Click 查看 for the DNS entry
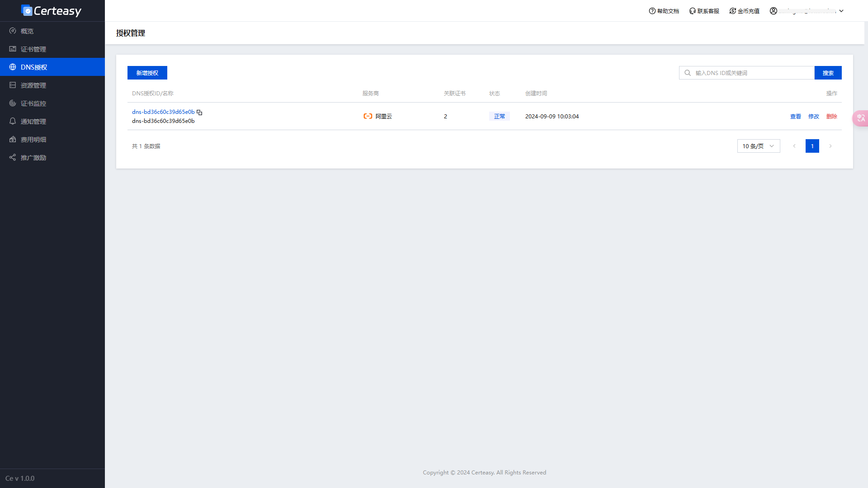The width and height of the screenshot is (868, 488). click(x=796, y=116)
